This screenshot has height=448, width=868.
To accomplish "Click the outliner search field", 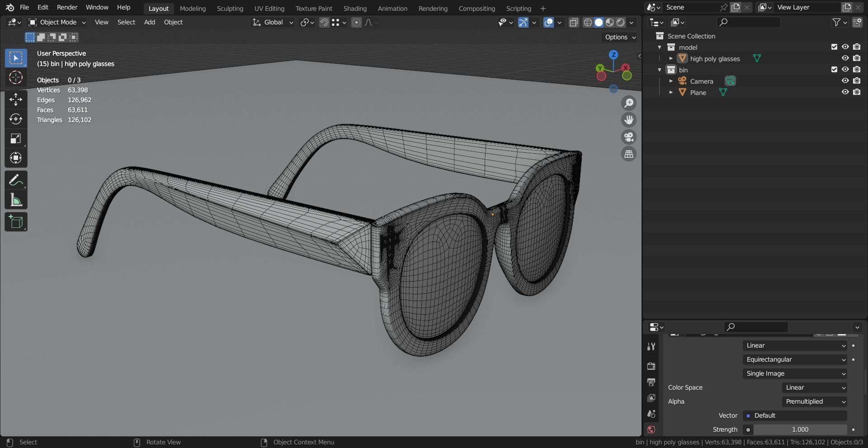I will [749, 22].
